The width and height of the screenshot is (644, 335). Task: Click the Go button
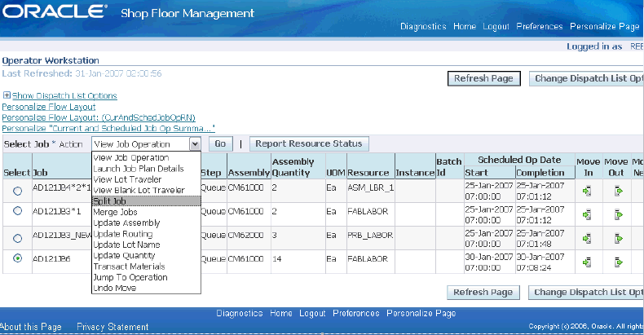point(221,143)
